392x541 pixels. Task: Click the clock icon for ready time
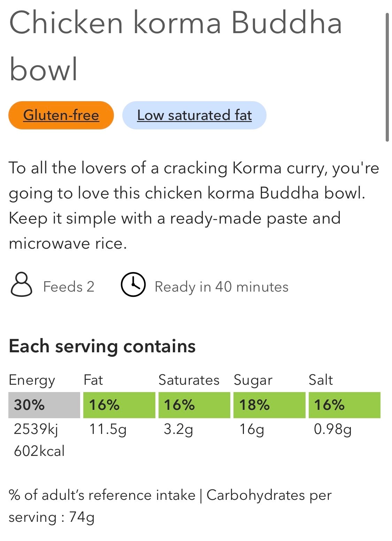point(133,285)
